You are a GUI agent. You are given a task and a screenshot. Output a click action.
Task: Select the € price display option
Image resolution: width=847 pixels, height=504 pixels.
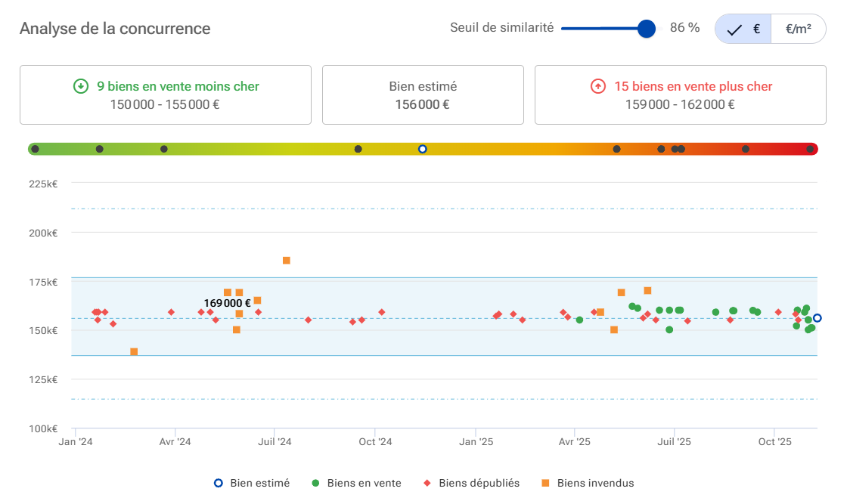[x=743, y=29]
